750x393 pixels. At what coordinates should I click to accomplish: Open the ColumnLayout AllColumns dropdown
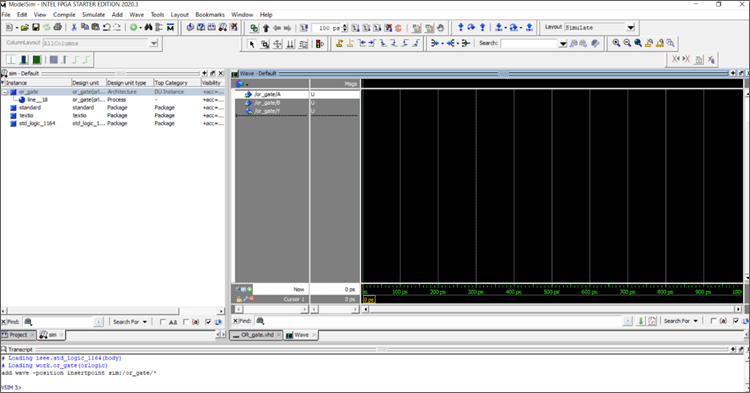(x=154, y=44)
